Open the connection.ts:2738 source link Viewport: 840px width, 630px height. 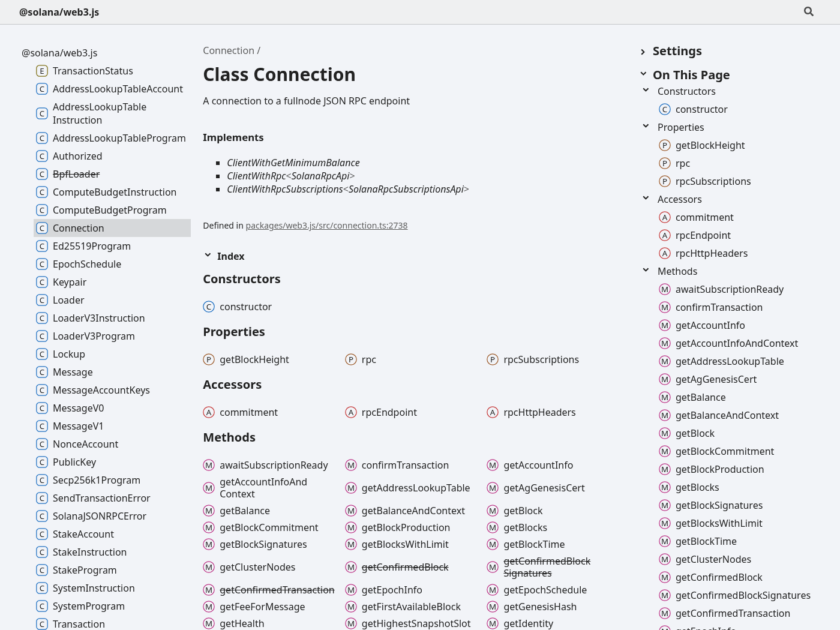(326, 226)
